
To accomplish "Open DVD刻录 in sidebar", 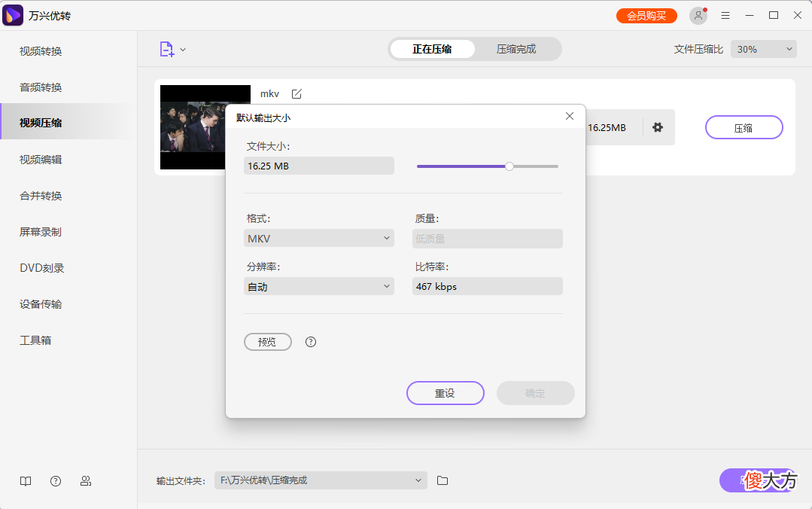I will [68, 268].
